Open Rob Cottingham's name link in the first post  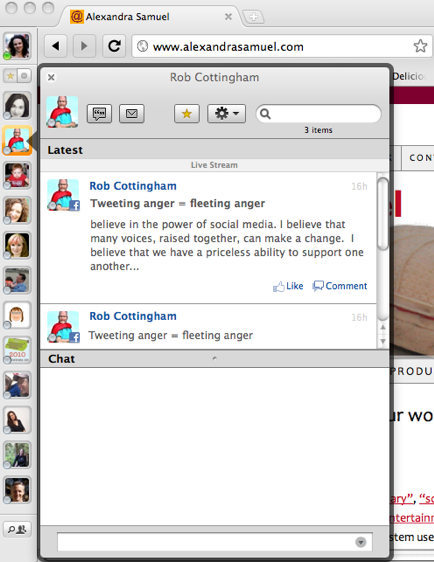(x=133, y=186)
